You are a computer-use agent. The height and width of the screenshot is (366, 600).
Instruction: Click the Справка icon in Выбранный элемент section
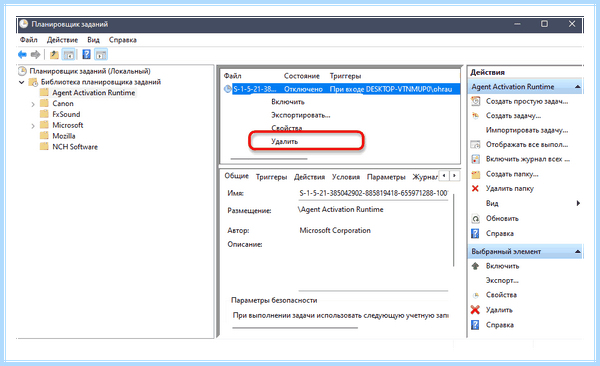(475, 325)
